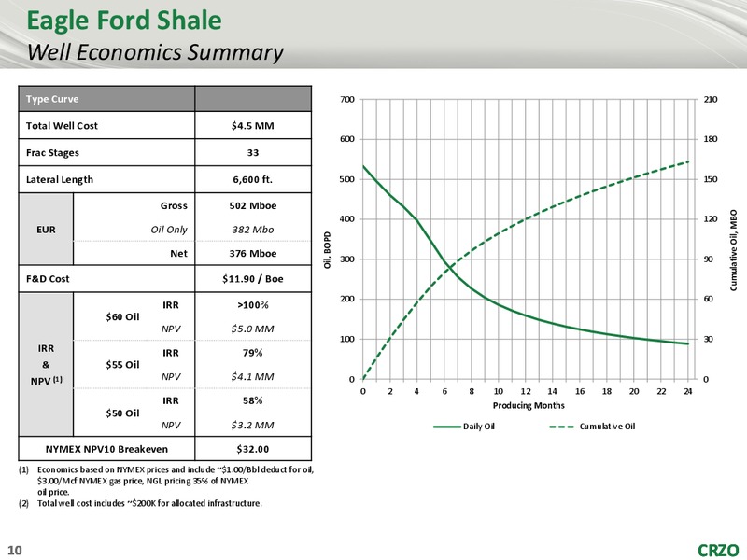The image size is (747, 560).
Task: Click the "6" month axis label
Action: [444, 391]
